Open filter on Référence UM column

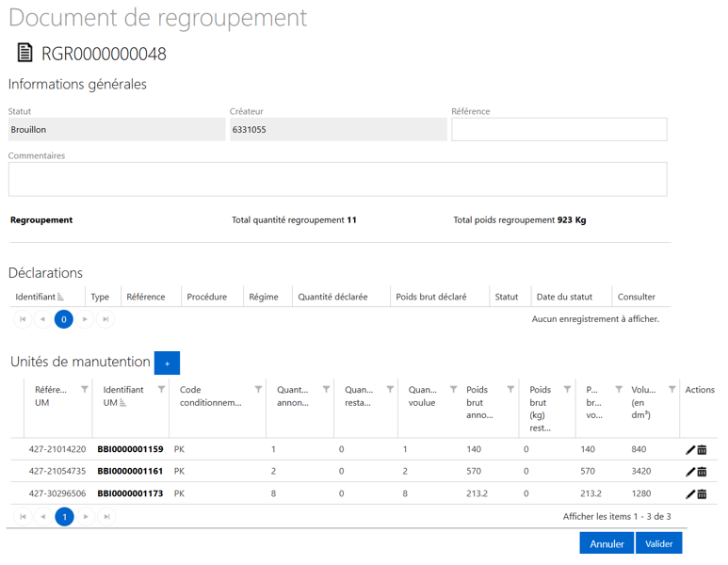tap(85, 389)
